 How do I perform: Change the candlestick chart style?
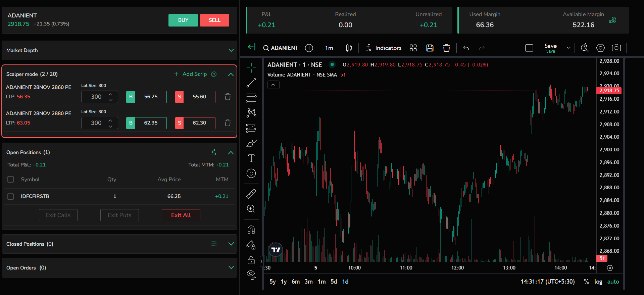[x=349, y=48]
